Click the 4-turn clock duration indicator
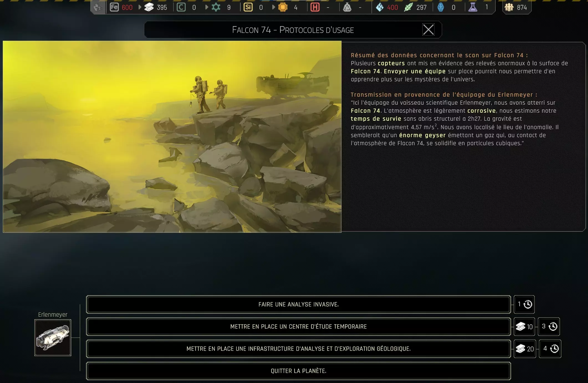Viewport: 588px width, 383px height. (x=550, y=349)
